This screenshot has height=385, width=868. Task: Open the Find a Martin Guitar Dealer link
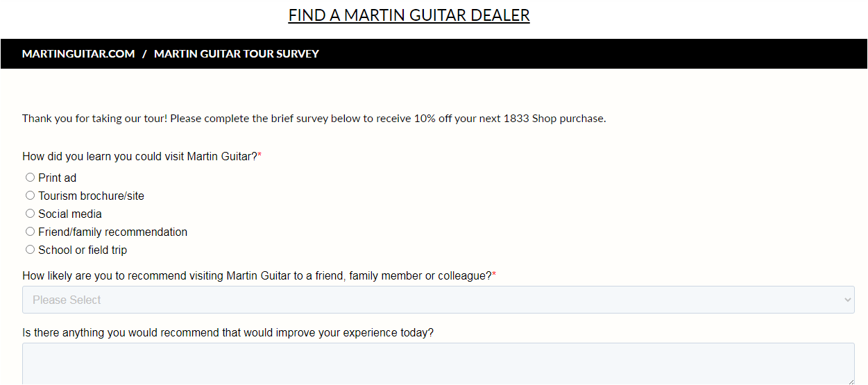pos(409,15)
